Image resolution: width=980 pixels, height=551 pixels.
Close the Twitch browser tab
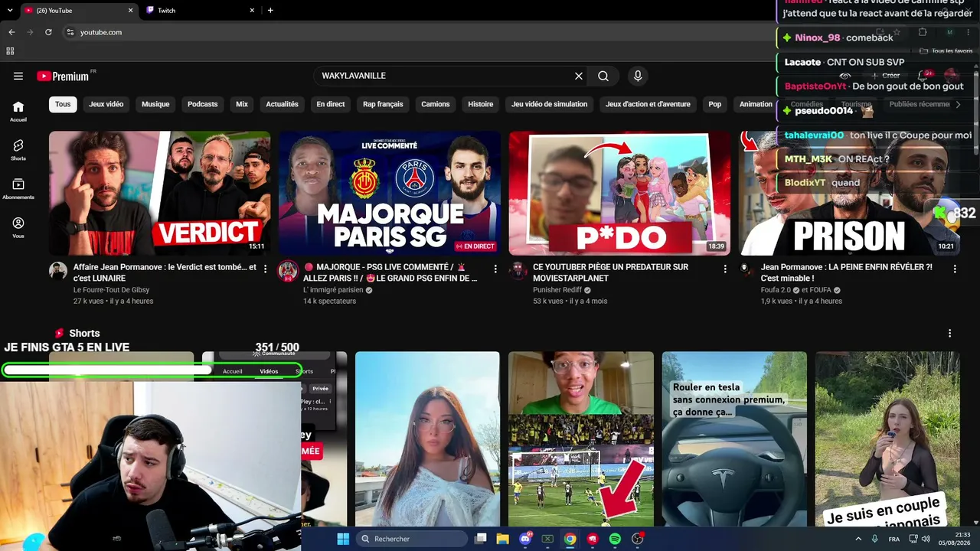252,10
